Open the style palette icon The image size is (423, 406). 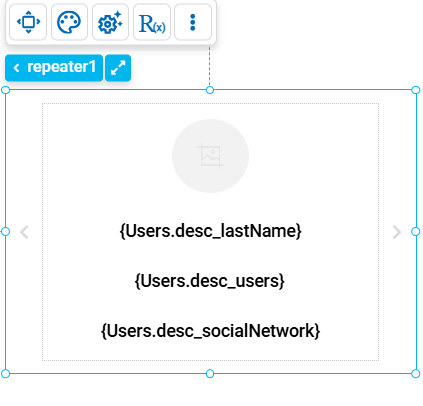[x=69, y=22]
